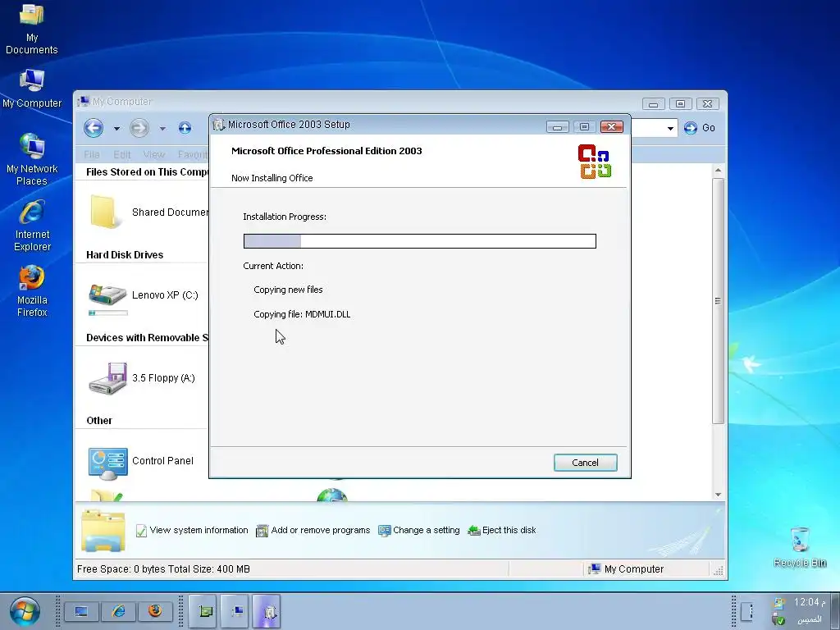840x630 pixels.
Task: Click Show Desktop quick launch icon
Action: tap(81, 611)
